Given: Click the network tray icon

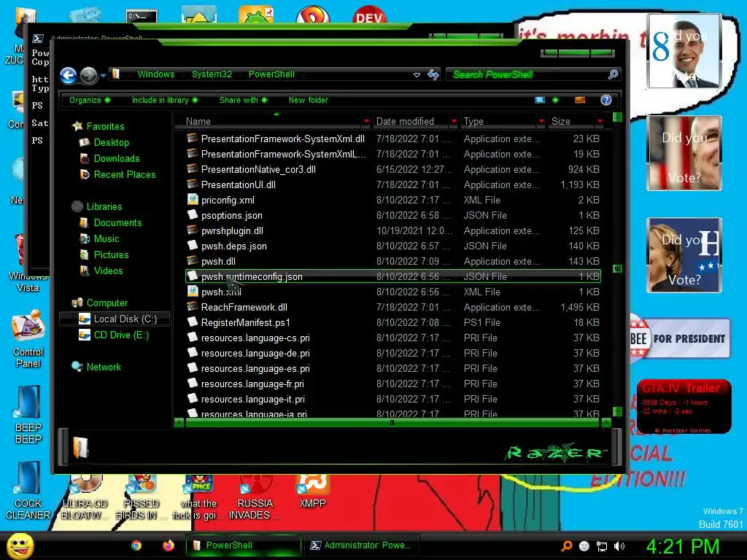Looking at the screenshot, I should 602,547.
